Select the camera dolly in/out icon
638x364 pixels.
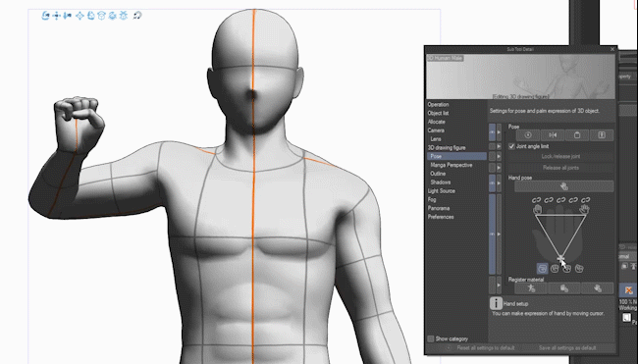(x=68, y=16)
